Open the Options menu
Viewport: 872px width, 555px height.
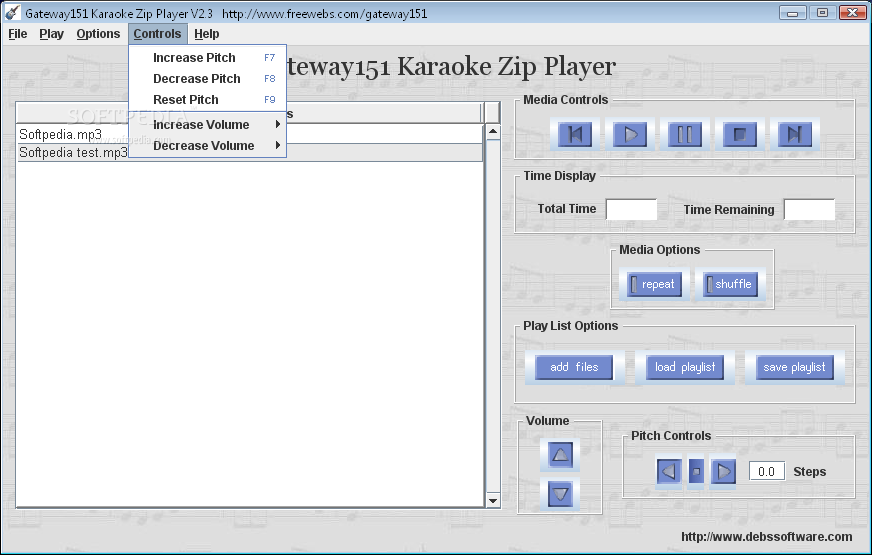click(98, 34)
